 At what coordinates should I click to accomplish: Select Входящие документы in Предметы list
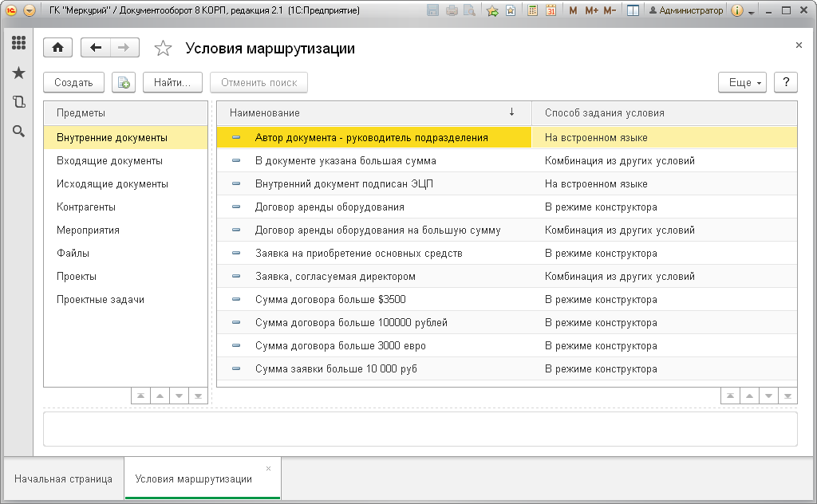pyautogui.click(x=125, y=161)
